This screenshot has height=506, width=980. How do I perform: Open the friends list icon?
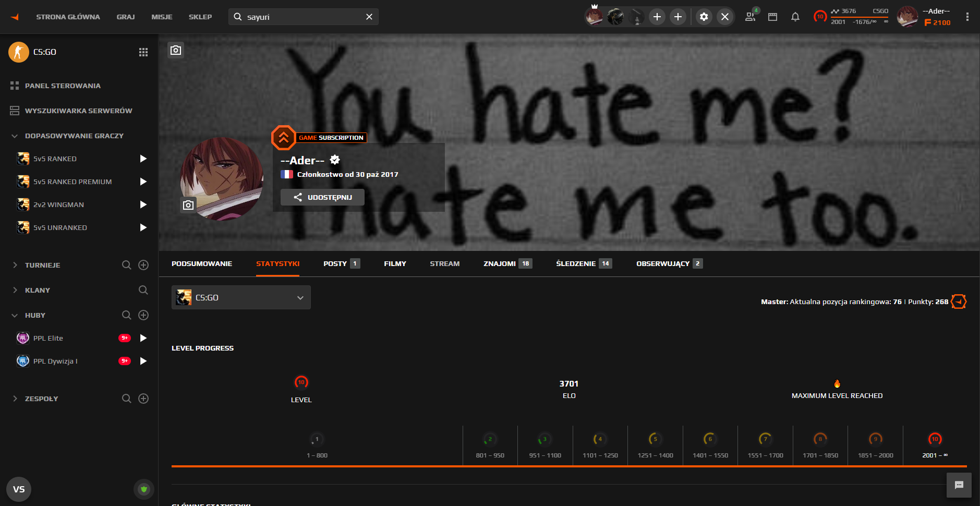(751, 17)
